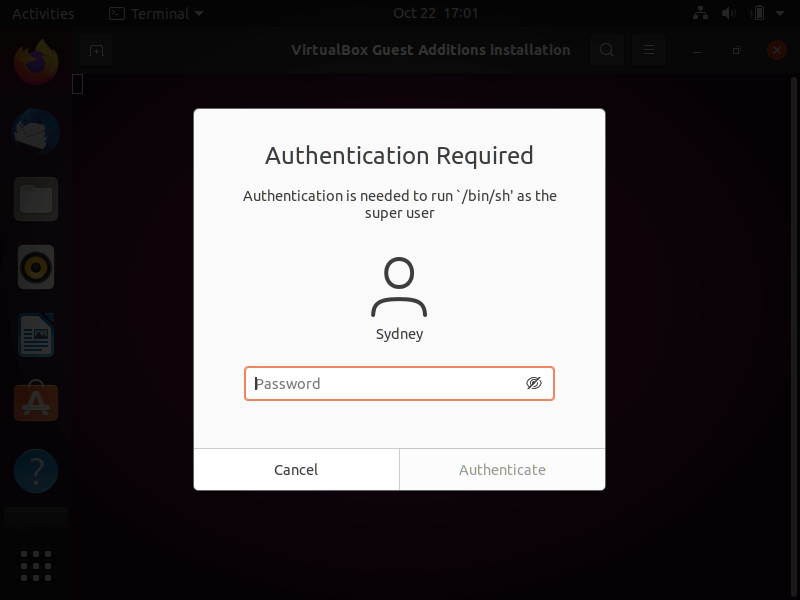This screenshot has width=800, height=600.
Task: Click the volume speaker icon
Action: [x=728, y=14]
